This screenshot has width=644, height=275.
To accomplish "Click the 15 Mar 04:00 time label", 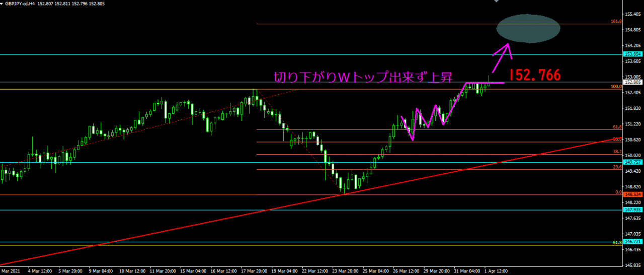I will 194,270.
